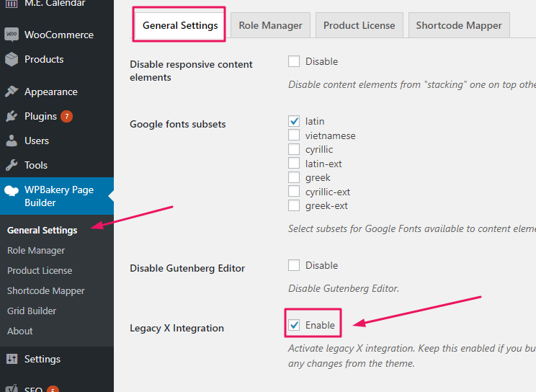The image size is (536, 392).
Task: Click the Tools wrench icon
Action: [x=12, y=165]
